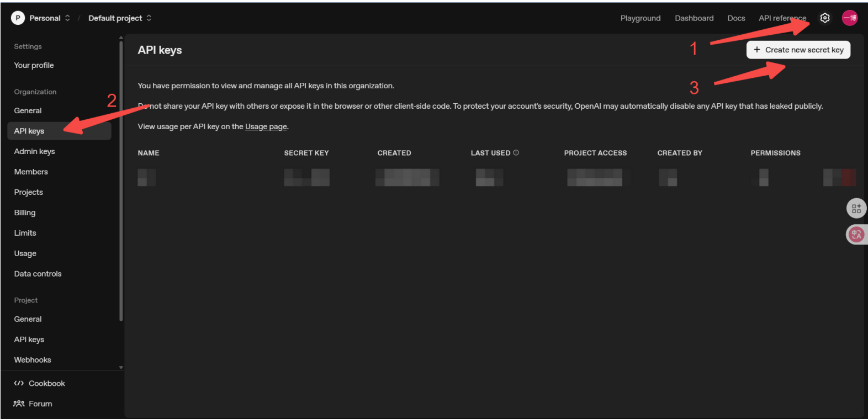Click the Last Used info icon
Viewport: 868px width, 419px height.
click(x=516, y=153)
